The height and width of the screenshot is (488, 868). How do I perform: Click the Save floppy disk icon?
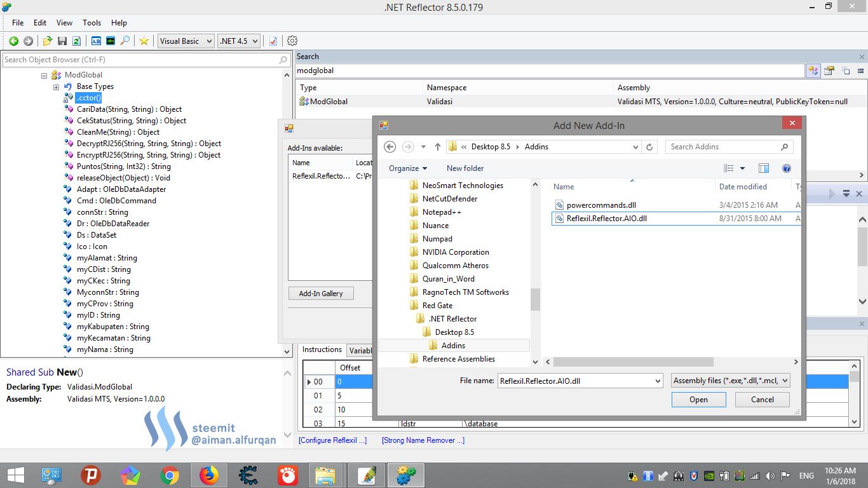pos(62,41)
